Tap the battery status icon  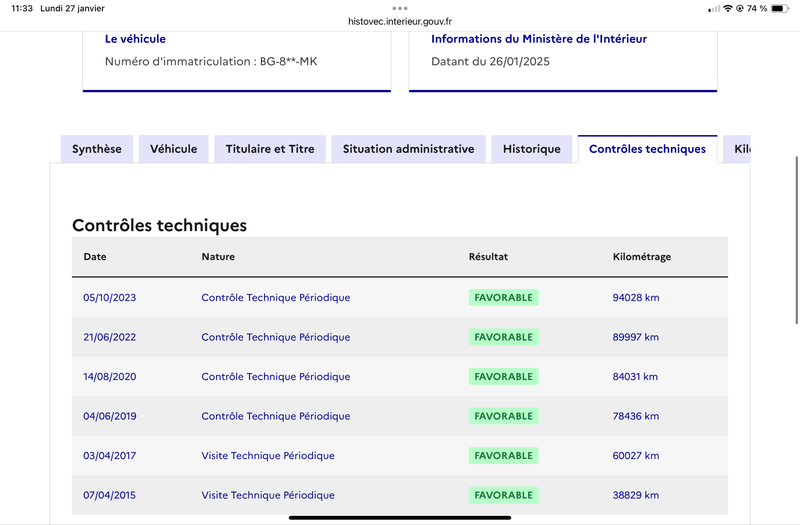(x=779, y=8)
